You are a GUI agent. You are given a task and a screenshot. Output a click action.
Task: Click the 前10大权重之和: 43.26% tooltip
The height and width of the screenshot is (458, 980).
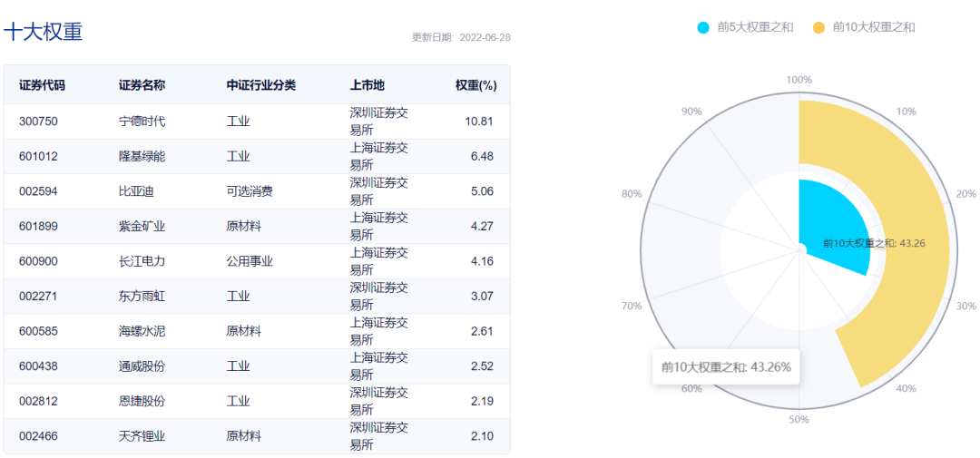(x=726, y=366)
